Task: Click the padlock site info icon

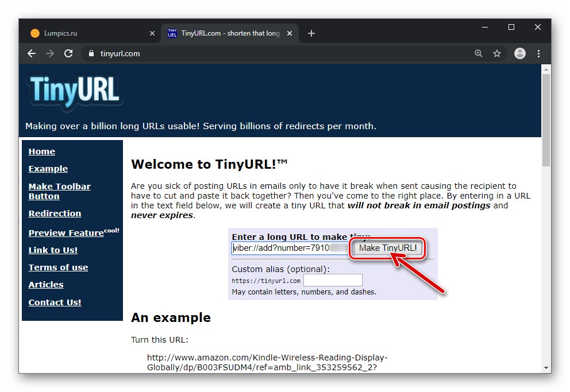Action: coord(91,53)
